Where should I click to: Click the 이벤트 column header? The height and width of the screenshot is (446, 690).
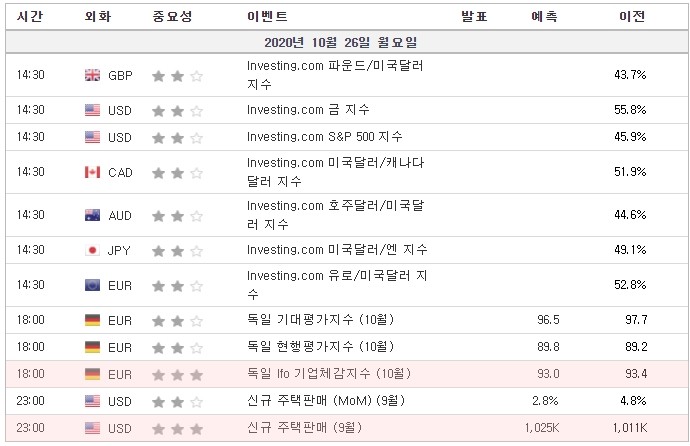(x=267, y=17)
